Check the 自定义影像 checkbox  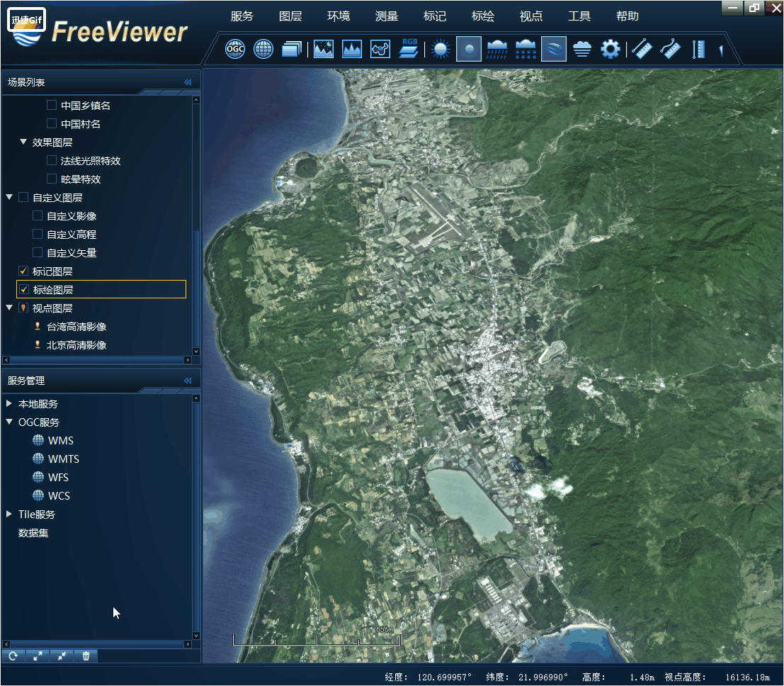click(x=38, y=216)
